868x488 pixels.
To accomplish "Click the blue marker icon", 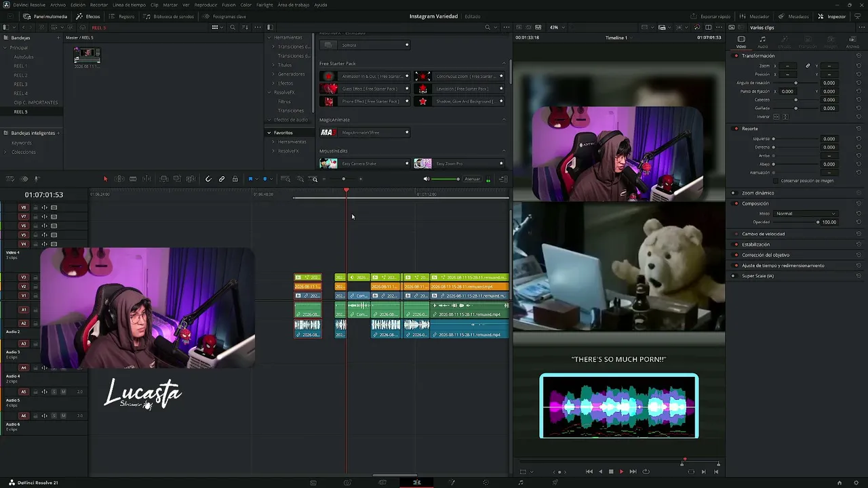I will (265, 179).
